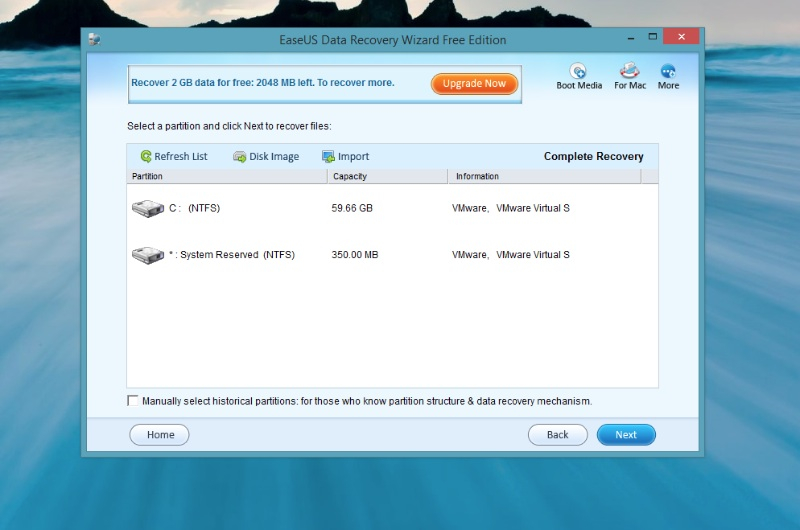Go Back to previous step

[558, 435]
